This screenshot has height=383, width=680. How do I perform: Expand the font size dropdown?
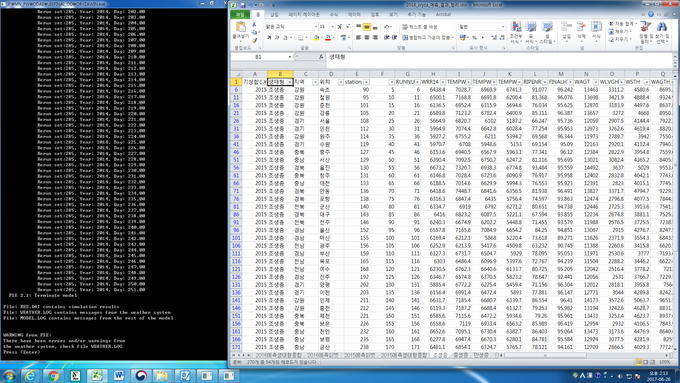pyautogui.click(x=333, y=27)
